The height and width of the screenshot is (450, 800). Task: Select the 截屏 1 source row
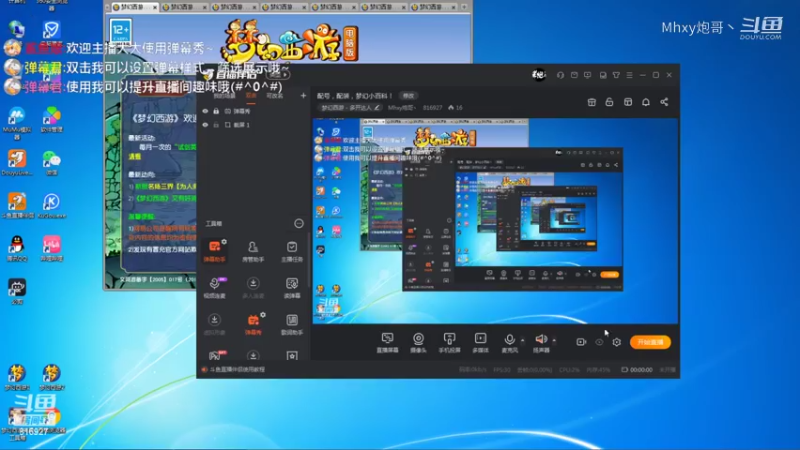[x=254, y=124]
